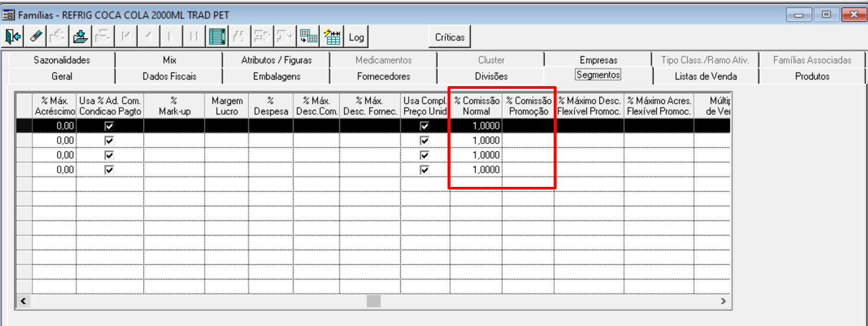Screen dimensions: 868x326
Task: Click the greyed-out icon right of save
Action: pos(103,37)
